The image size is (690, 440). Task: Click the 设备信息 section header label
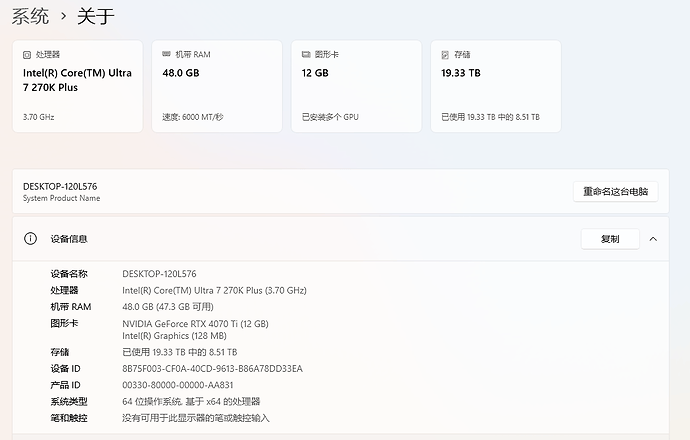[69, 239]
